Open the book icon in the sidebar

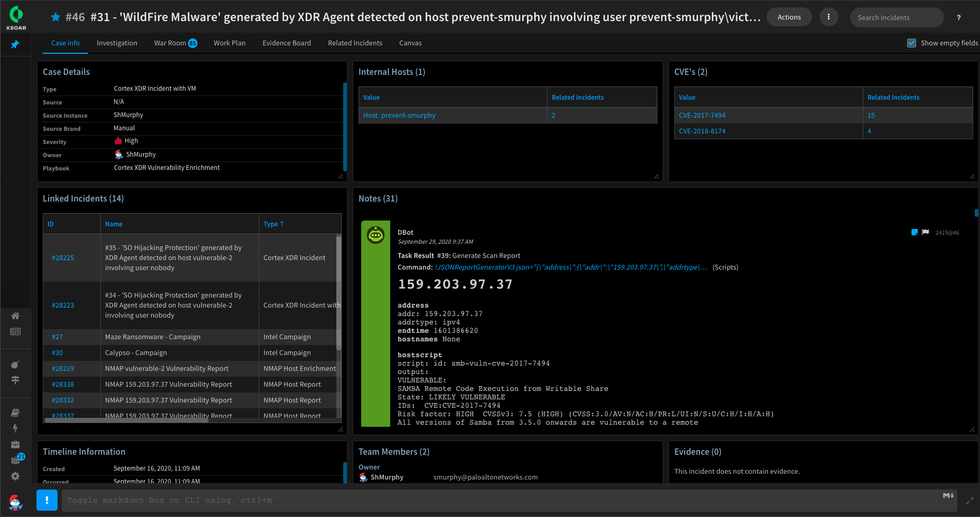pos(15,413)
